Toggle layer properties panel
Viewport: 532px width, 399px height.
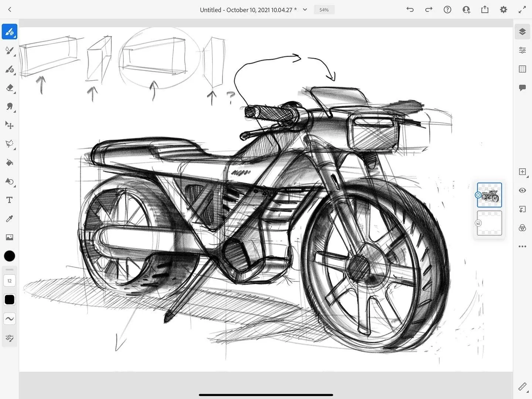pos(522,50)
